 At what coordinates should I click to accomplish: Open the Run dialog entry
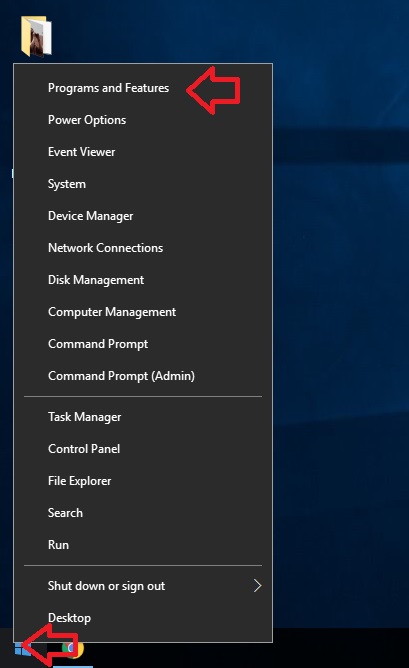click(58, 545)
